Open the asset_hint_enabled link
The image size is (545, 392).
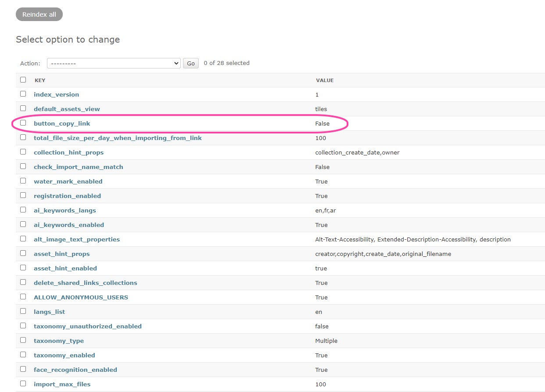point(65,268)
